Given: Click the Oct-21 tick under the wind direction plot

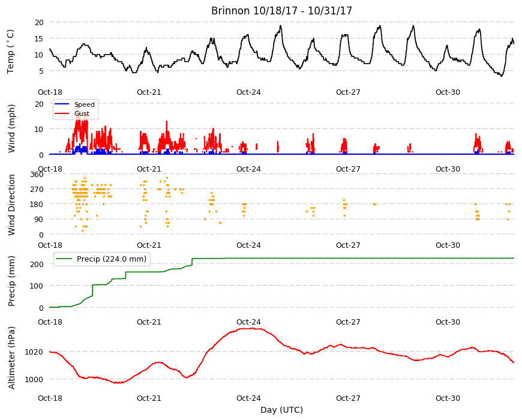Looking at the screenshot, I should pyautogui.click(x=149, y=245).
